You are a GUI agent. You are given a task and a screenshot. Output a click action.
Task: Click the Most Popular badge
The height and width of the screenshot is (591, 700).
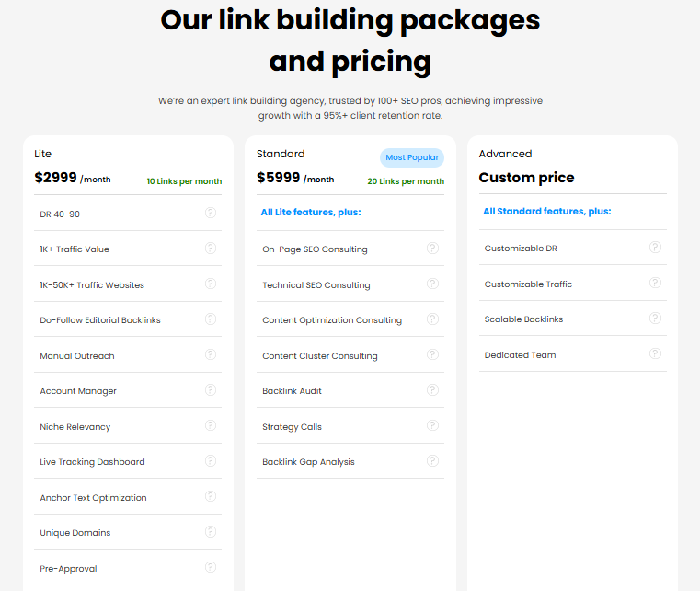(x=412, y=157)
